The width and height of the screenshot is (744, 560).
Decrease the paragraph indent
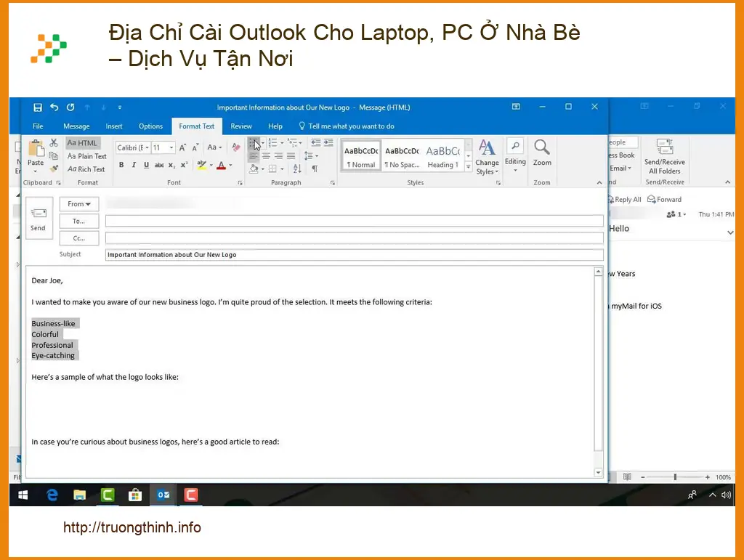point(315,143)
